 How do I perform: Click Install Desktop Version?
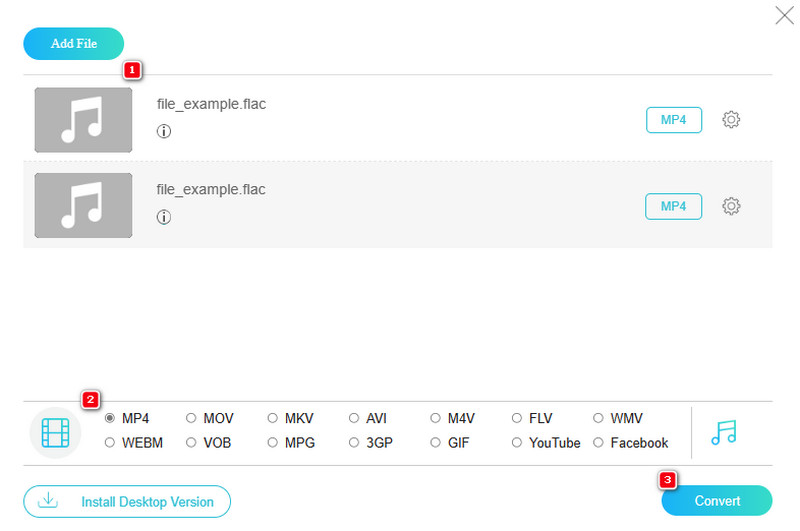coord(127,501)
